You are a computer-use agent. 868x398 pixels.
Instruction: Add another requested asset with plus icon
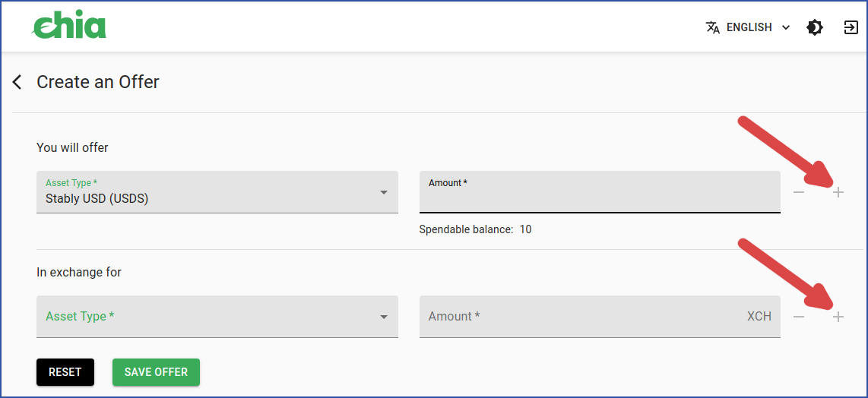838,317
